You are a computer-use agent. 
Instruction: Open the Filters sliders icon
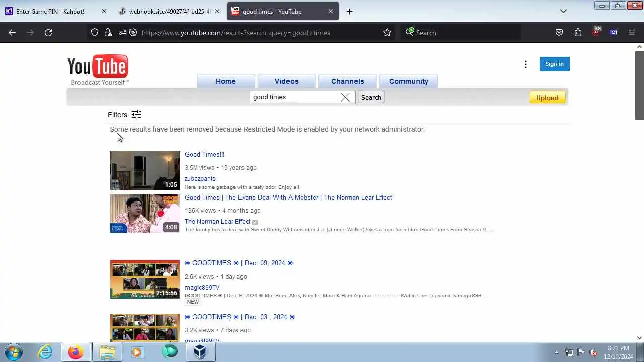136,115
